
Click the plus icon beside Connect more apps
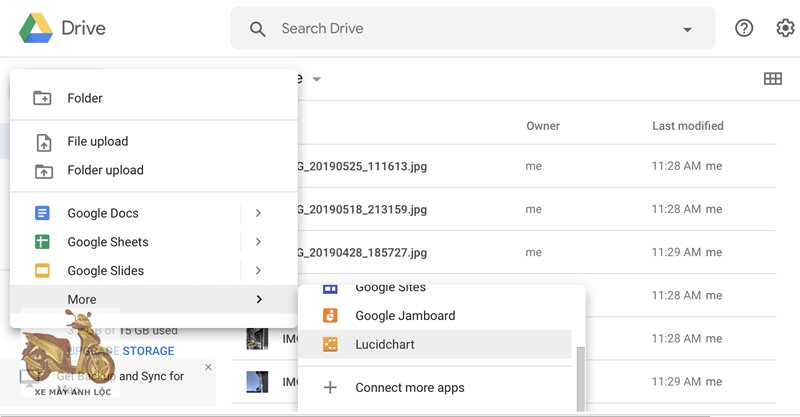330,387
